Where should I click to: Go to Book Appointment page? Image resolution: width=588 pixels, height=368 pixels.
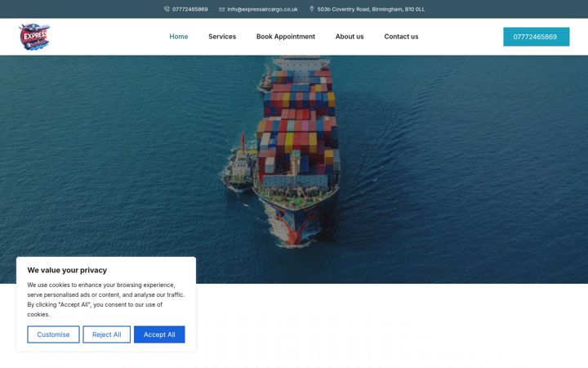(285, 37)
